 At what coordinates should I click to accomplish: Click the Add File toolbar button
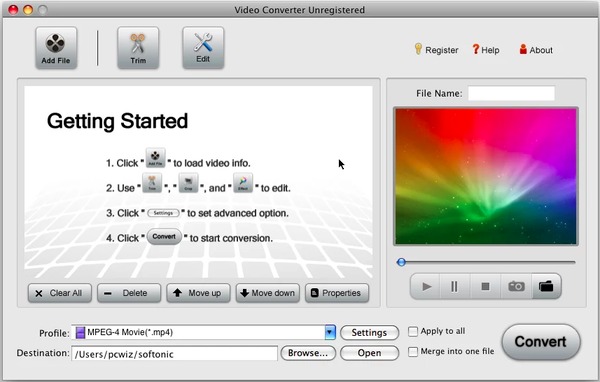(x=56, y=48)
